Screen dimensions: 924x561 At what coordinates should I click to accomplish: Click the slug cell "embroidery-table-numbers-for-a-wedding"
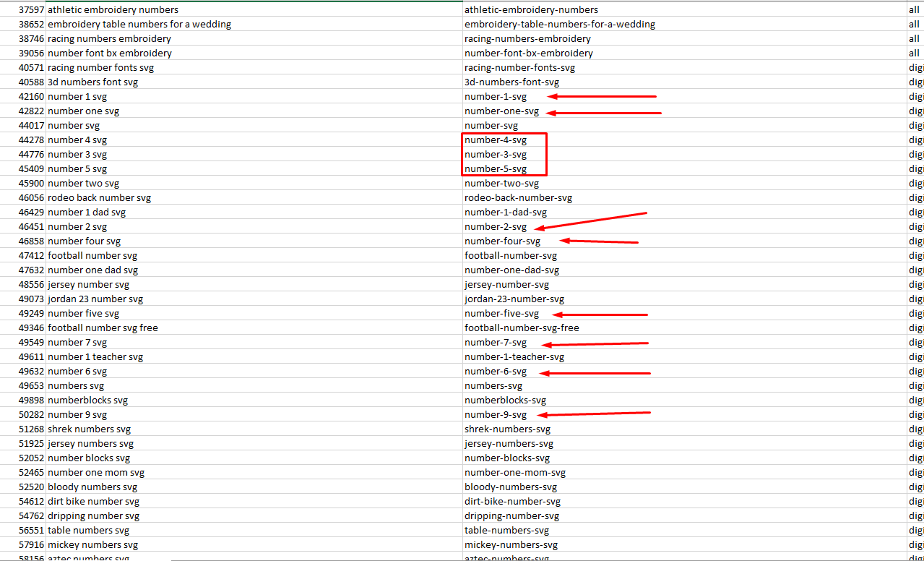[559, 25]
